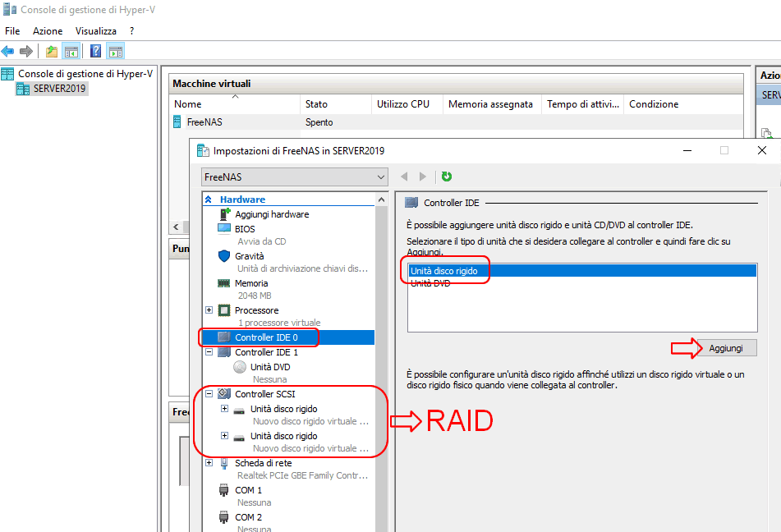Image resolution: width=781 pixels, height=532 pixels.
Task: Select the Avvia da CD text under BIOS
Action: (x=262, y=241)
